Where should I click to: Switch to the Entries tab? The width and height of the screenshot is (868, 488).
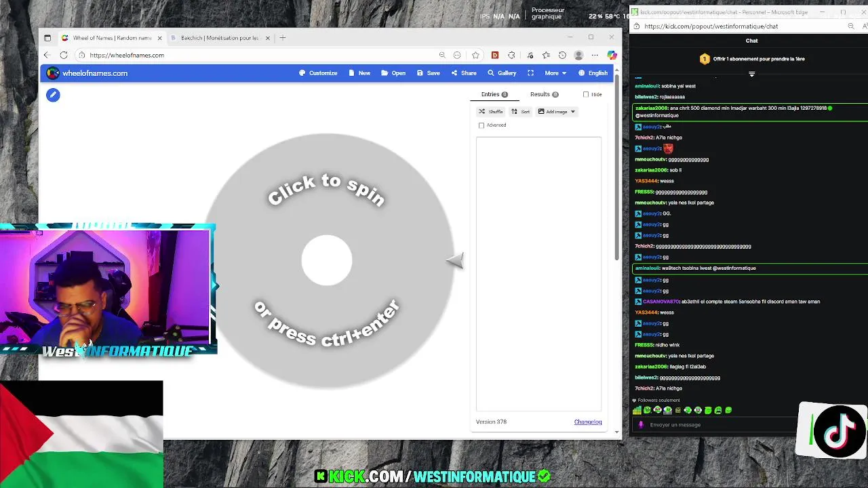click(494, 94)
